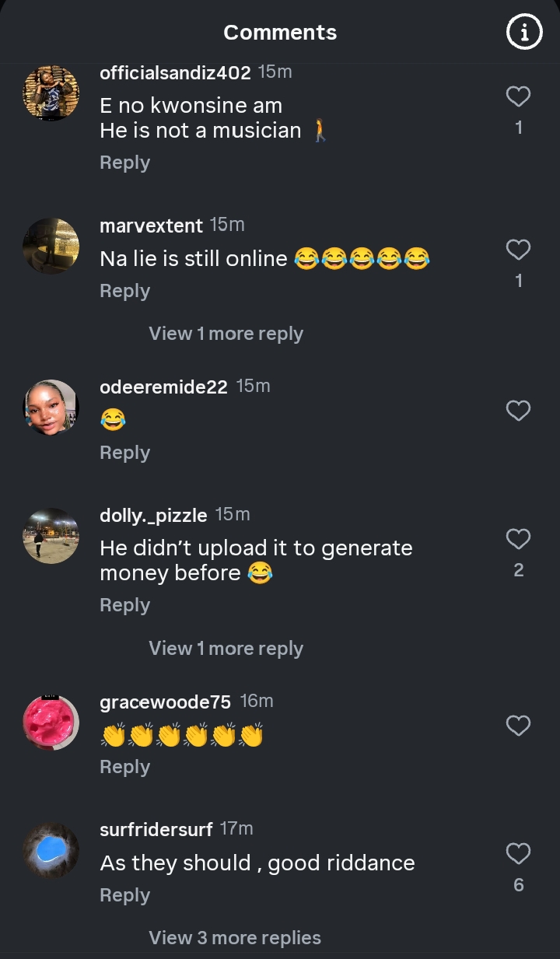Image resolution: width=560 pixels, height=959 pixels.
Task: View dolly._pizzle's avatar
Action: [51, 536]
